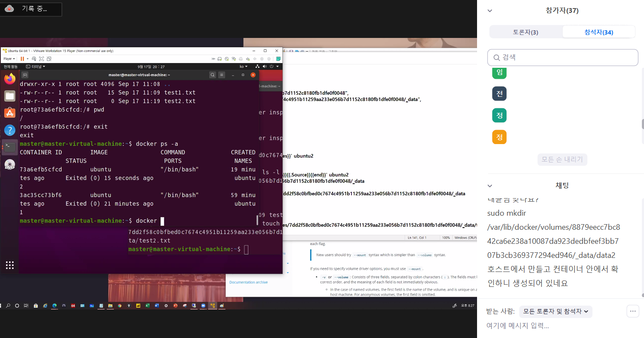Open the recipient dropdown '모든 토론자 및 참석자'

(x=556, y=312)
